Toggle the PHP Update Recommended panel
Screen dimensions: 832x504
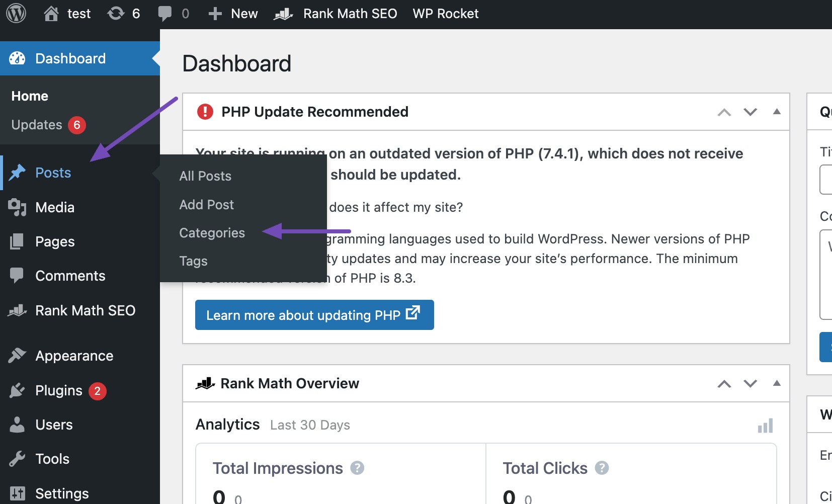click(777, 112)
